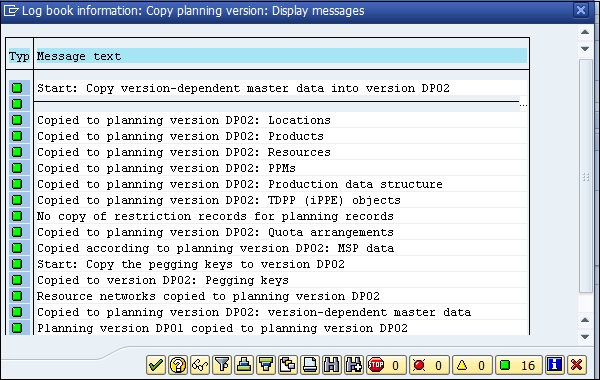Print the log with the printer icon
The width and height of the screenshot is (600, 380).
(x=310, y=365)
